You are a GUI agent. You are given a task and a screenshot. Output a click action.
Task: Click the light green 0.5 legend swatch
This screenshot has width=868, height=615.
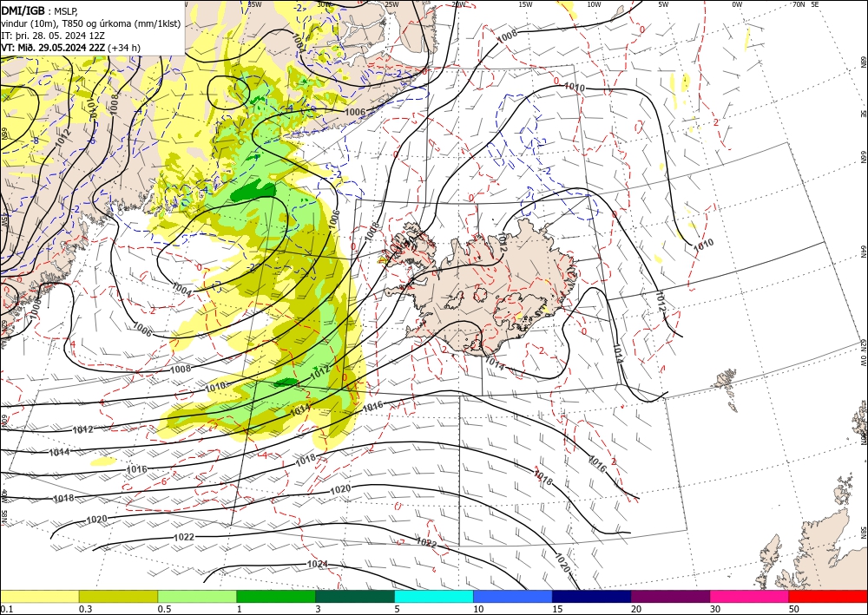point(197,597)
